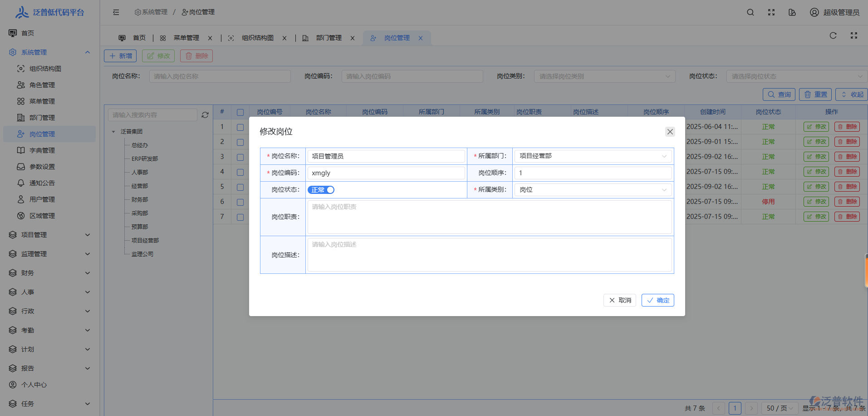The image size is (868, 416).
Task: Click the 确定 button
Action: (657, 300)
